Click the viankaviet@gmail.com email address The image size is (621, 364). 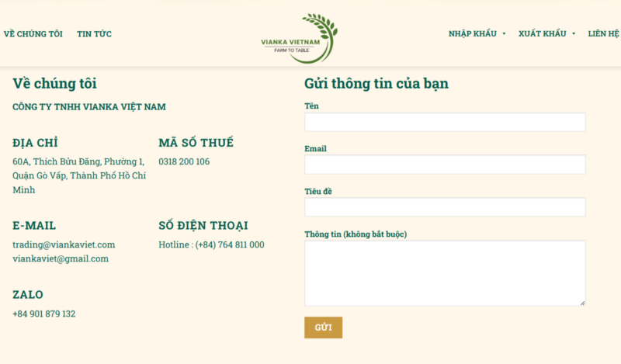61,258
